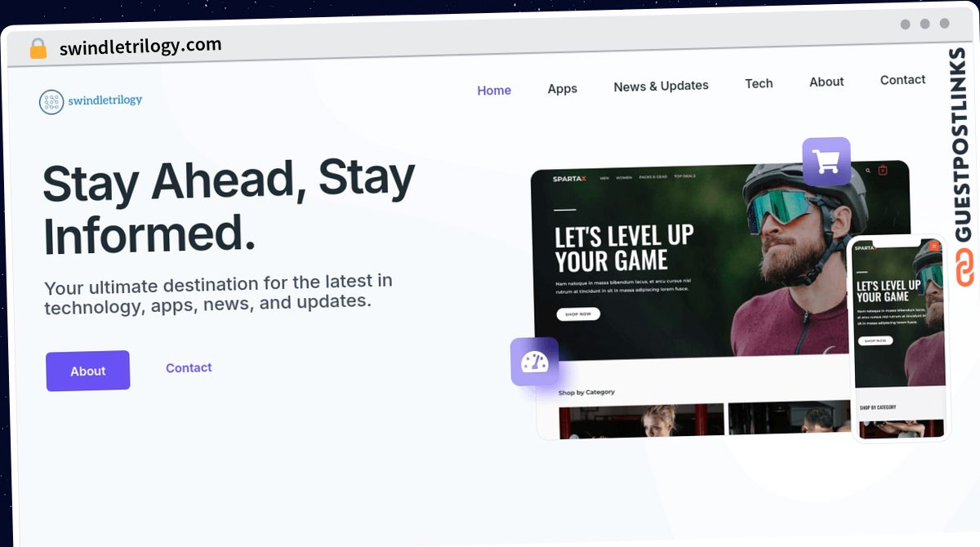The width and height of the screenshot is (980, 547).
Task: Click the phone mockup screenshot
Action: (900, 339)
